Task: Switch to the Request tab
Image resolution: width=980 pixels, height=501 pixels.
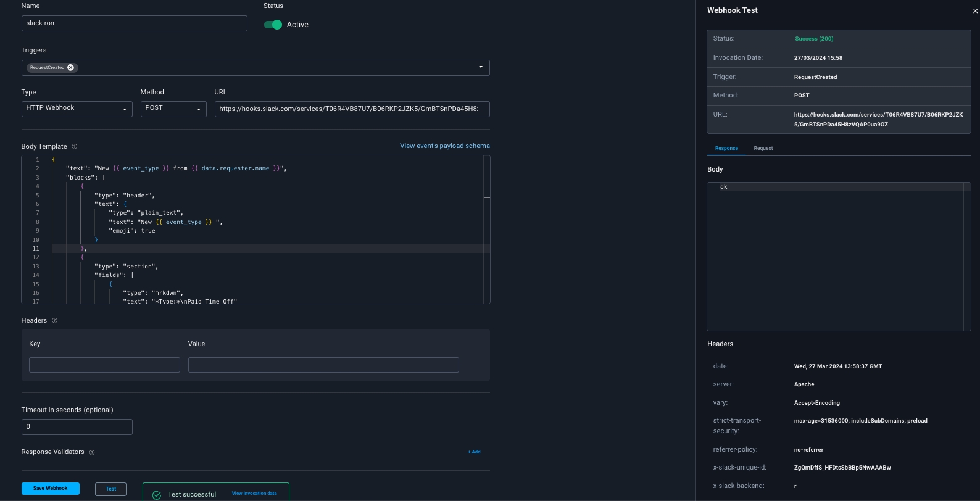Action: pyautogui.click(x=763, y=149)
